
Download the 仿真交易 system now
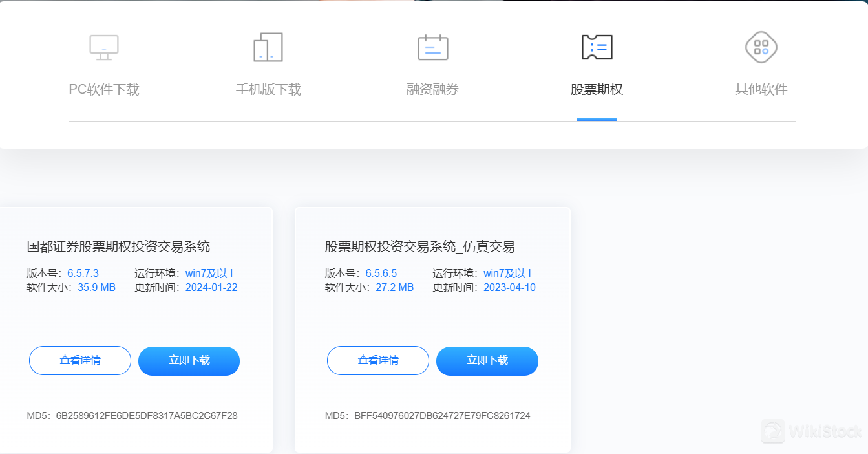[487, 361]
